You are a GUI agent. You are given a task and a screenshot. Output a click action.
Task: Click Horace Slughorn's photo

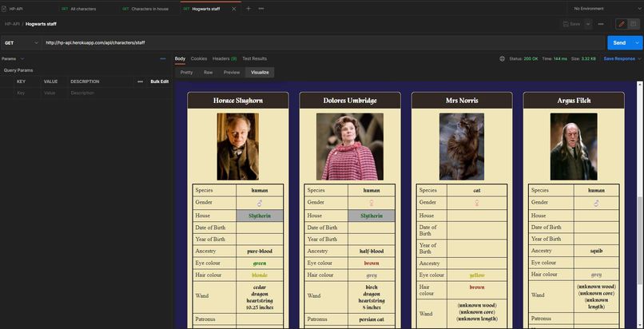[238, 146]
